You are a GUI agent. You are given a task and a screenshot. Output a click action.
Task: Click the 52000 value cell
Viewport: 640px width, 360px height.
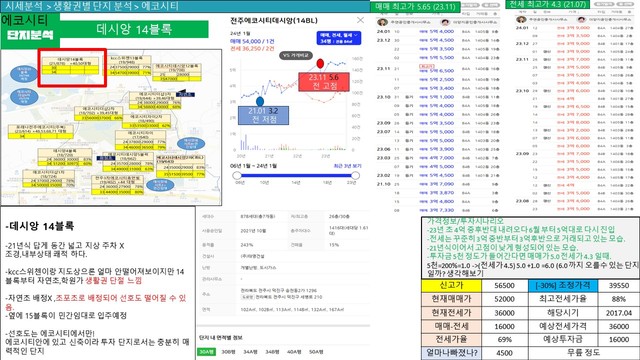coord(505,299)
